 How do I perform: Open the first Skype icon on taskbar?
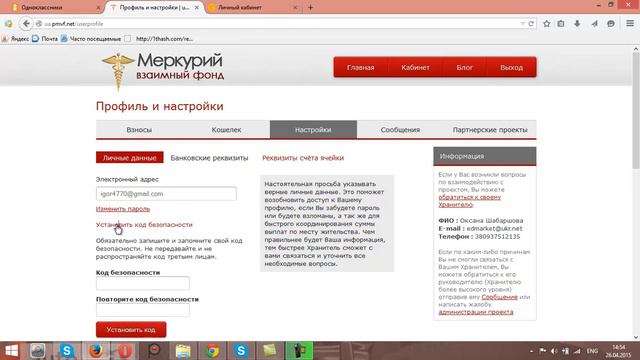point(67,351)
